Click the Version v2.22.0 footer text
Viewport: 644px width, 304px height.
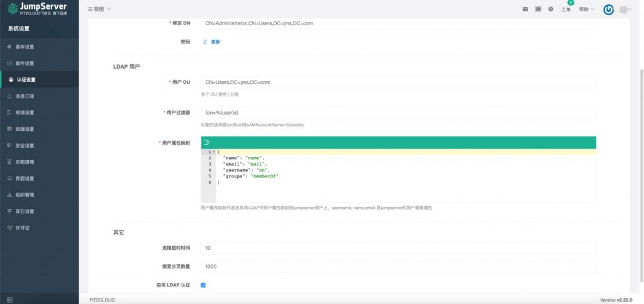pos(616,300)
